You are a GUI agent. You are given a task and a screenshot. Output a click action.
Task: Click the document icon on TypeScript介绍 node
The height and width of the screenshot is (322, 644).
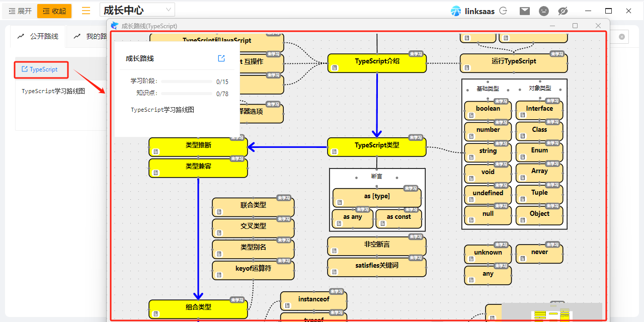(335, 67)
